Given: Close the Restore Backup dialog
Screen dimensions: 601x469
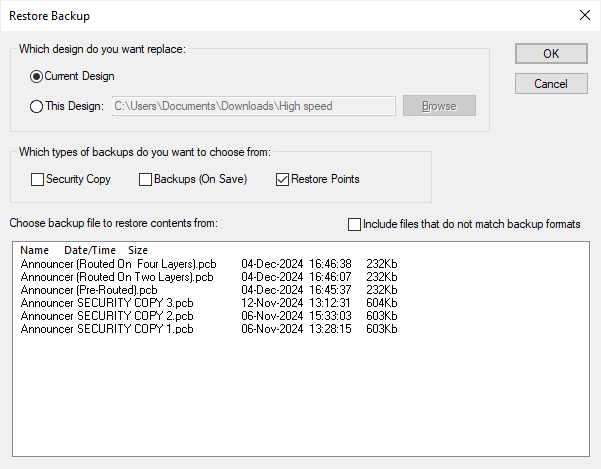Looking at the screenshot, I should point(584,15).
